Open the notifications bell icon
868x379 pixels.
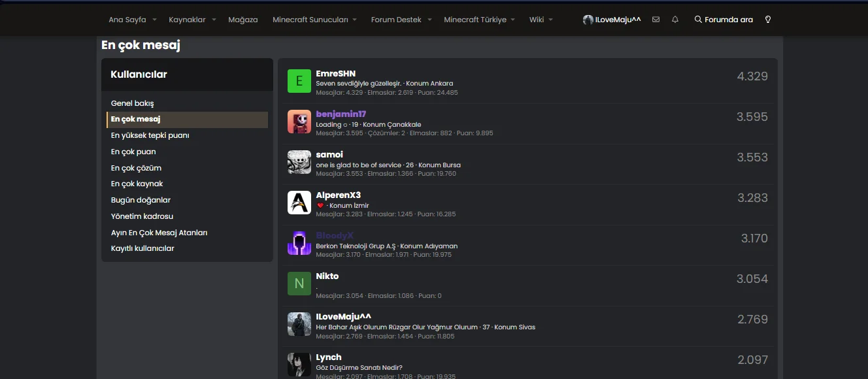point(675,20)
